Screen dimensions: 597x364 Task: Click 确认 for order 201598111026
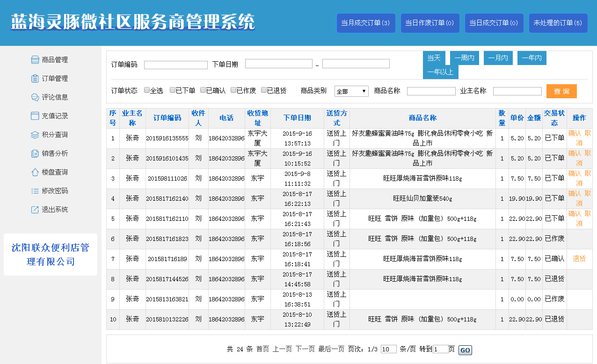coord(575,174)
